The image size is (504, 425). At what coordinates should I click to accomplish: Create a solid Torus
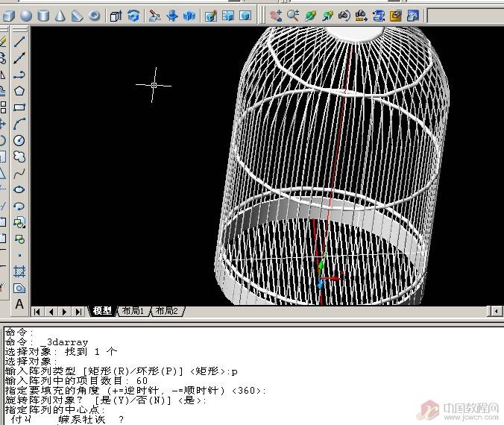click(x=95, y=15)
